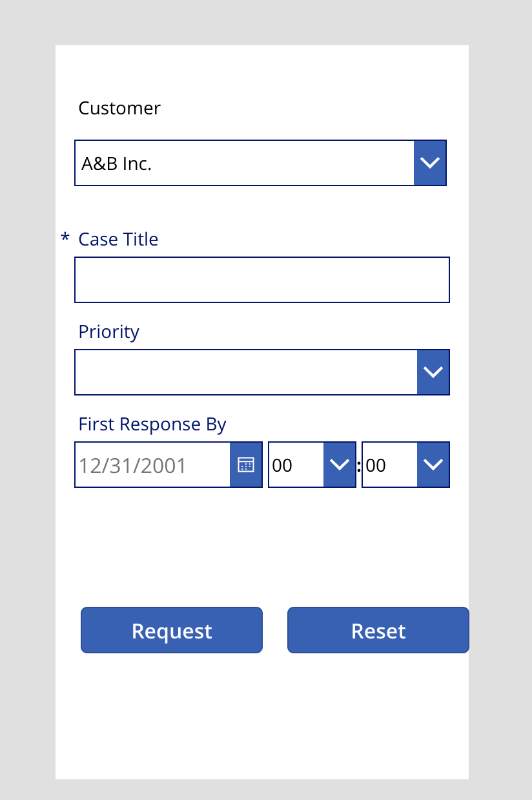The width and height of the screenshot is (532, 800).
Task: Click the Reset button
Action: tap(378, 630)
